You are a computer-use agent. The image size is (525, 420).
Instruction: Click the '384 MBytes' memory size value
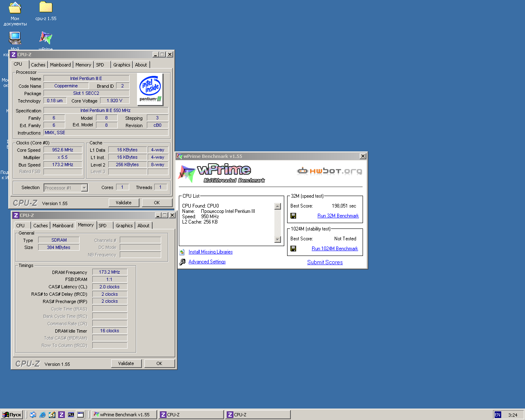click(x=59, y=247)
